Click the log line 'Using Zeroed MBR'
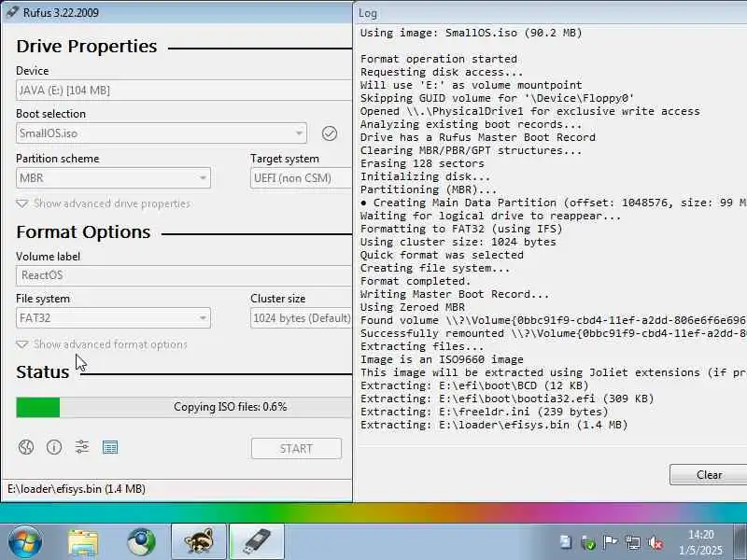747x560 pixels. coord(412,307)
